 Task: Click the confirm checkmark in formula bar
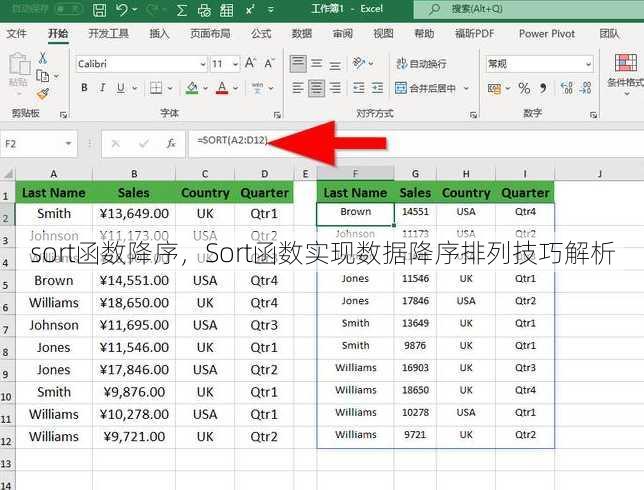pyautogui.click(x=144, y=143)
